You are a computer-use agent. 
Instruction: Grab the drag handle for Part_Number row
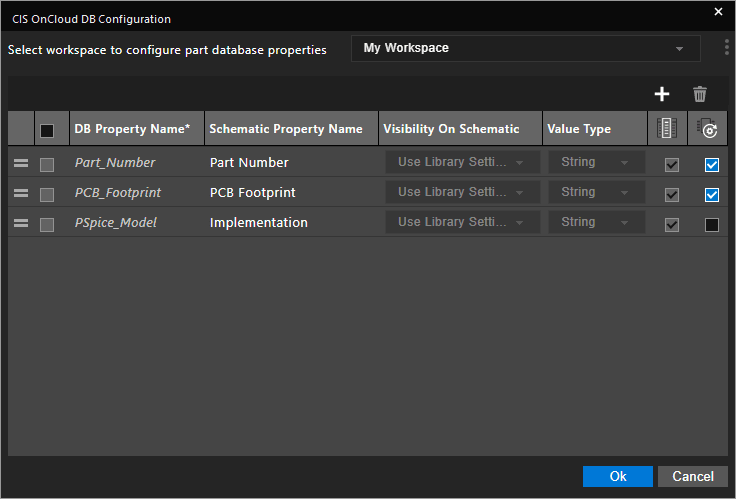(x=21, y=163)
